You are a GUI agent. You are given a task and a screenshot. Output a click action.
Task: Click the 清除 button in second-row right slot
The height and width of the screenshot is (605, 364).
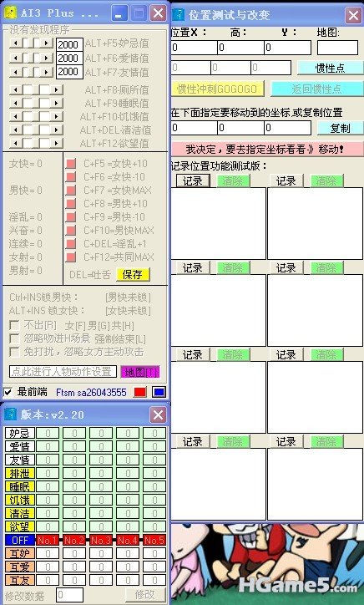pyautogui.click(x=326, y=267)
